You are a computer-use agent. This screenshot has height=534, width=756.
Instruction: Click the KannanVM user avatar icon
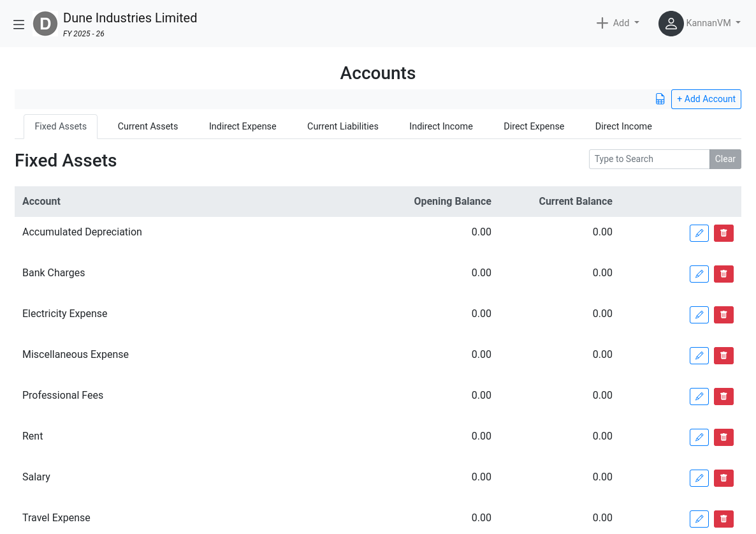click(x=671, y=24)
